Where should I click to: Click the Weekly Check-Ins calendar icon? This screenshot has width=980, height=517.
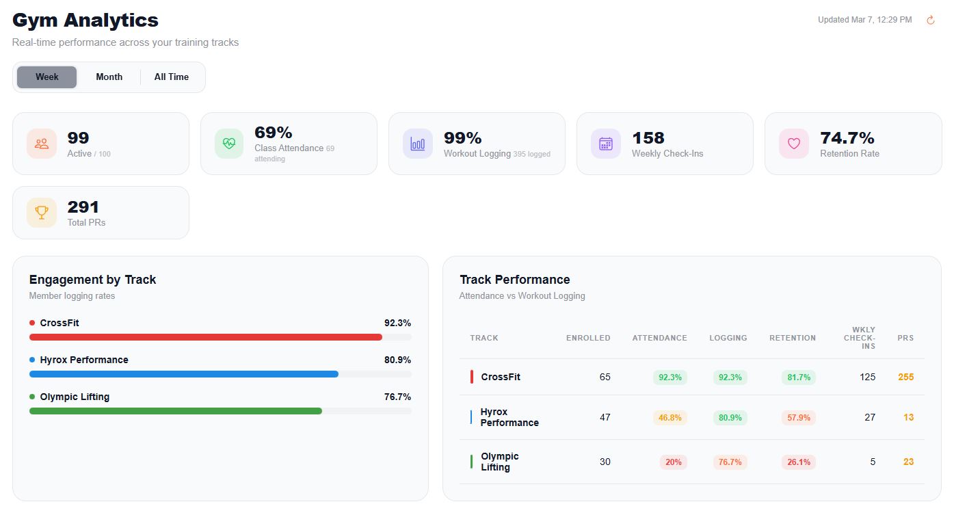click(x=605, y=144)
